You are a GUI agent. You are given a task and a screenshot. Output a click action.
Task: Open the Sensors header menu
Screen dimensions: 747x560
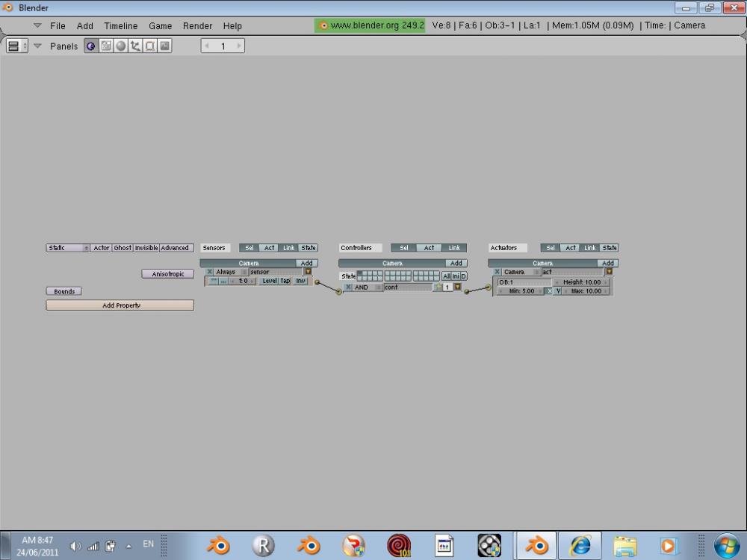coord(214,248)
